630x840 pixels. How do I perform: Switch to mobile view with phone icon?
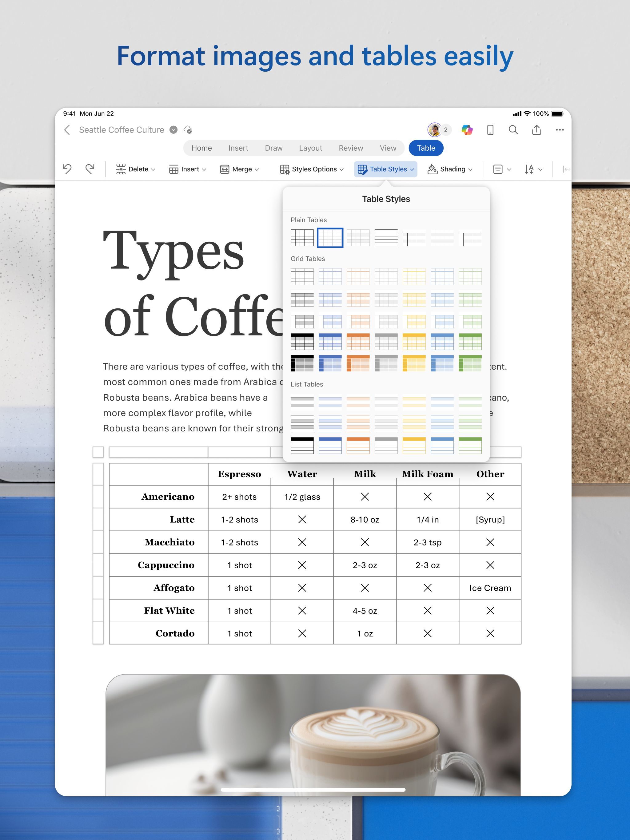[x=490, y=130]
